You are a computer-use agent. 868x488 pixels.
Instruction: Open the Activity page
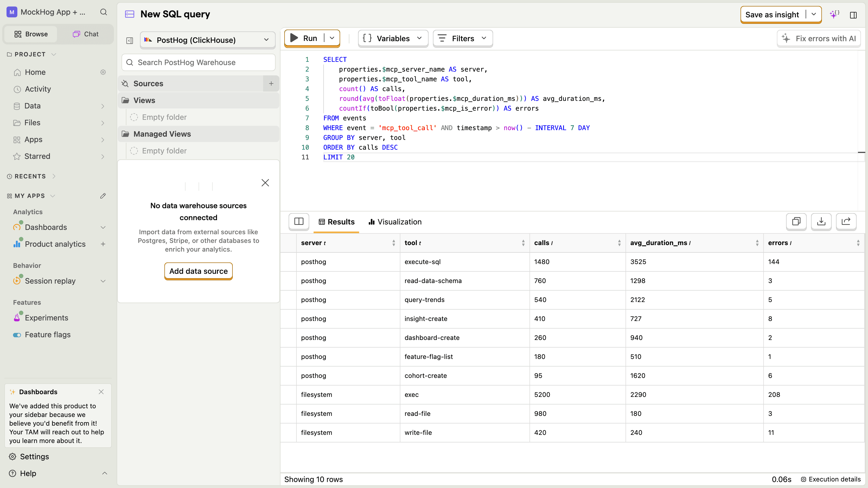(x=38, y=89)
